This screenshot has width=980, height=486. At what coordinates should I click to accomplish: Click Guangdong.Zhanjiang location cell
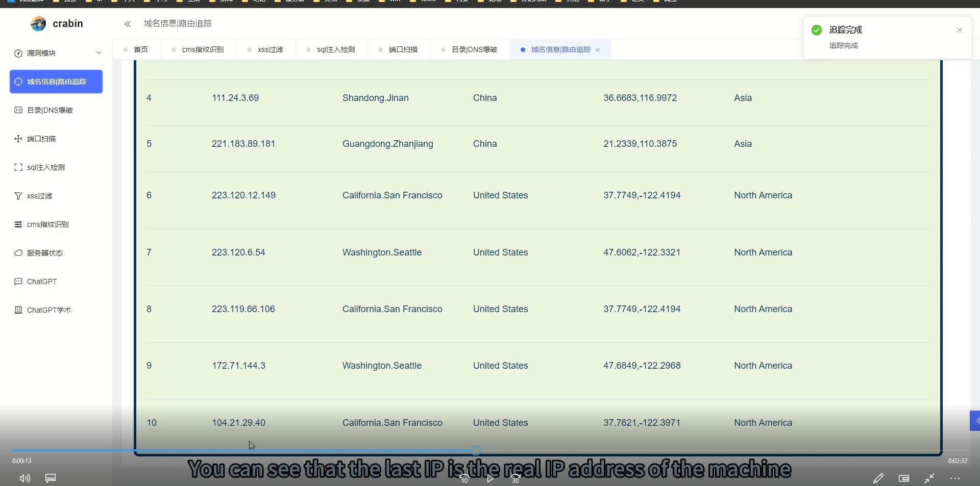click(388, 144)
